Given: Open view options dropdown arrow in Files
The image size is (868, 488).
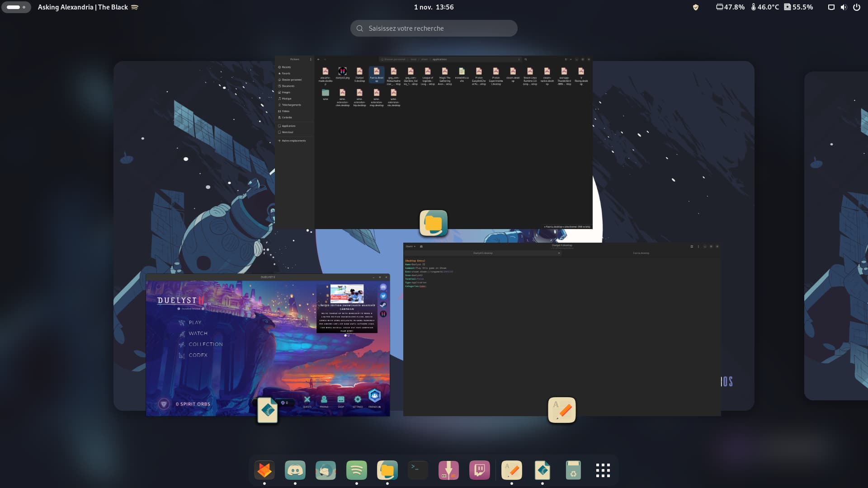Looking at the screenshot, I should [571, 59].
